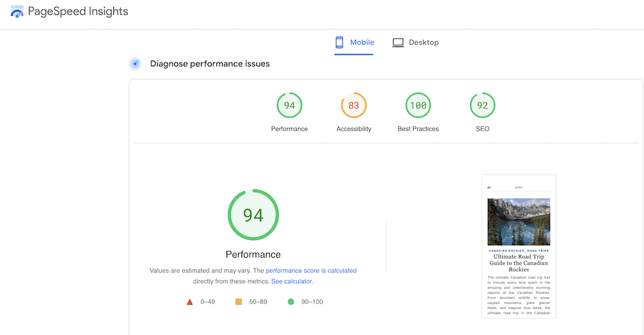644x335 pixels.
Task: Select the Diagnose performance issues heading
Action: click(210, 64)
